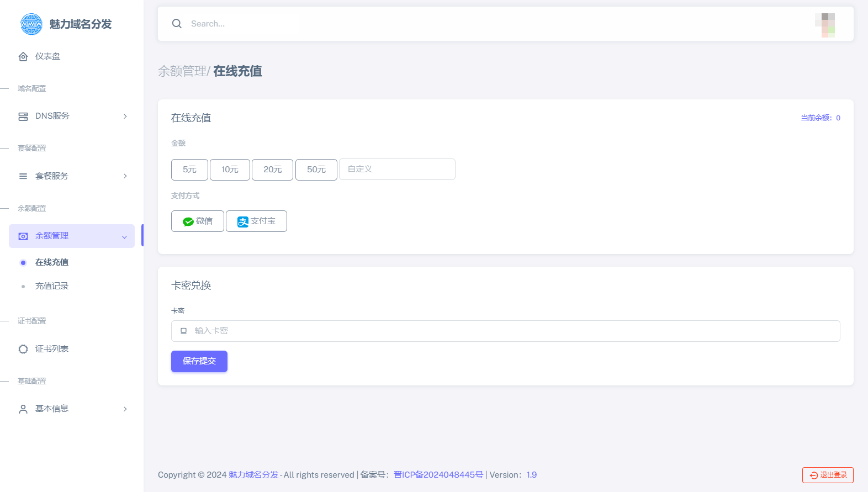
Task: Expand the 套餐服务 menu arrow
Action: pyautogui.click(x=125, y=176)
